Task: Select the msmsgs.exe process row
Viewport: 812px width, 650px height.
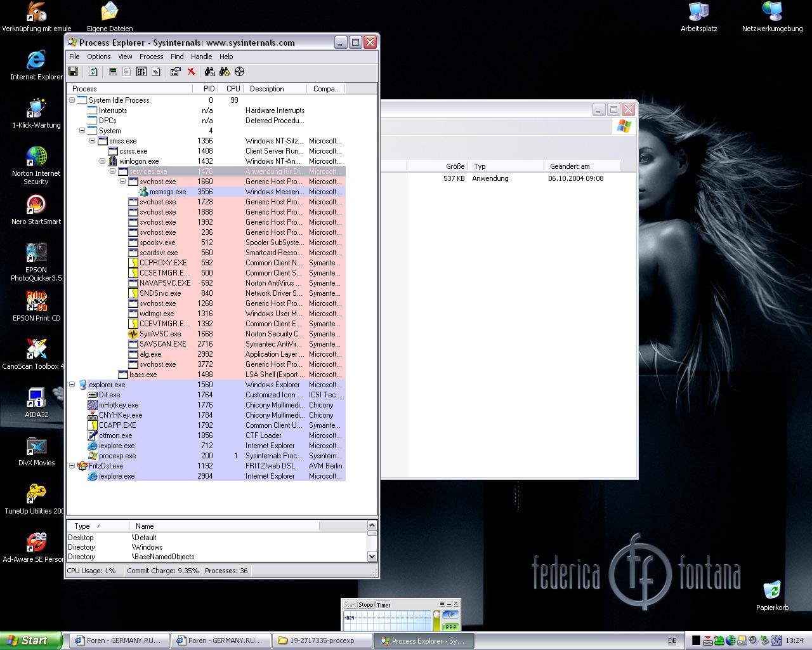Action: coord(206,192)
